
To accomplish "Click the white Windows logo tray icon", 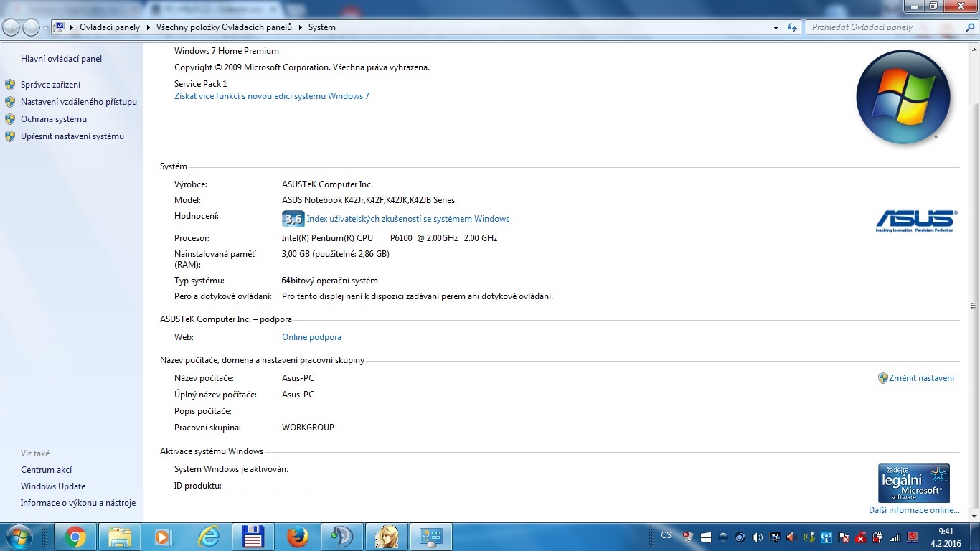I will click(x=705, y=537).
